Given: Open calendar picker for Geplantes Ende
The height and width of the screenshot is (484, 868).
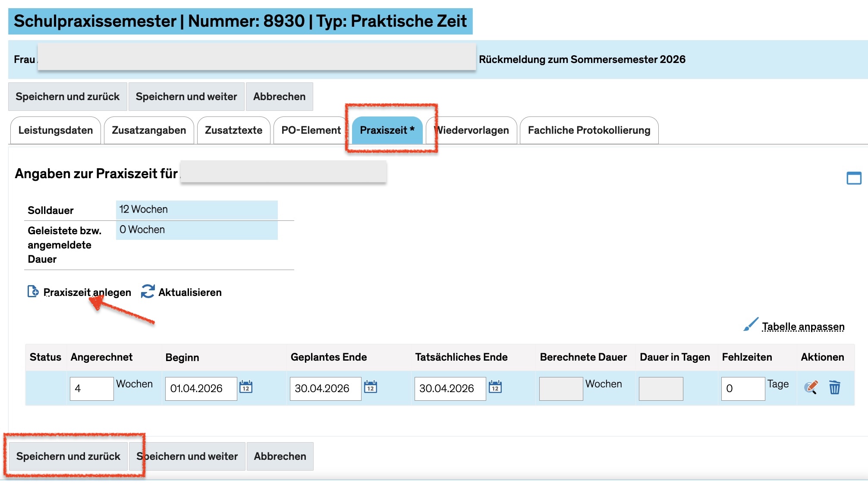Looking at the screenshot, I should click(371, 387).
